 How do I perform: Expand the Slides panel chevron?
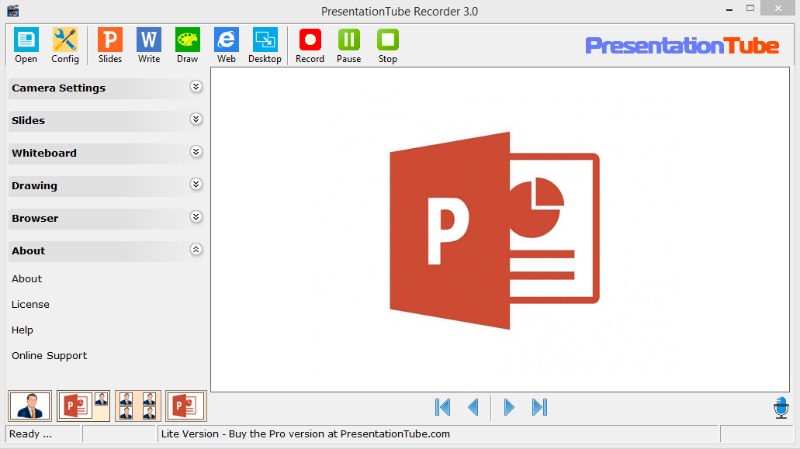[196, 119]
